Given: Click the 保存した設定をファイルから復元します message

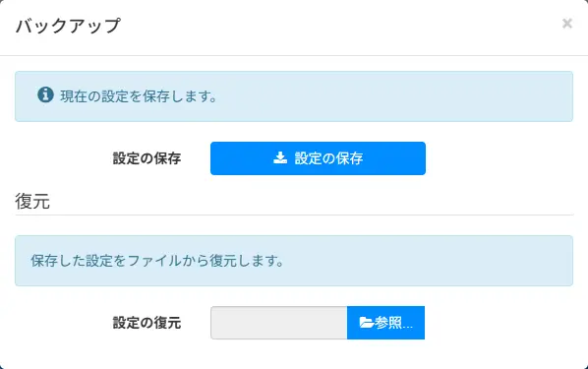Looking at the screenshot, I should pos(157,261).
